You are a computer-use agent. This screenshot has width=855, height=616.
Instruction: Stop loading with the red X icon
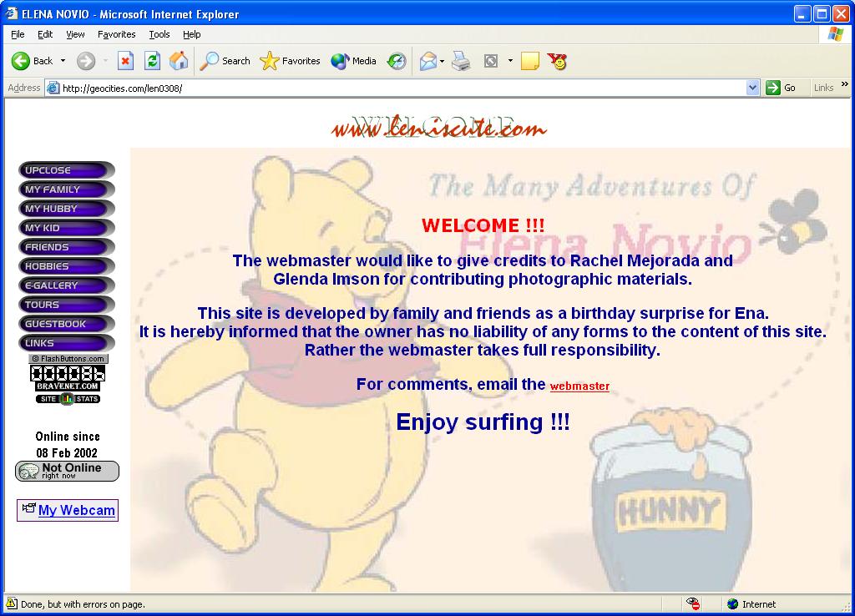click(125, 61)
